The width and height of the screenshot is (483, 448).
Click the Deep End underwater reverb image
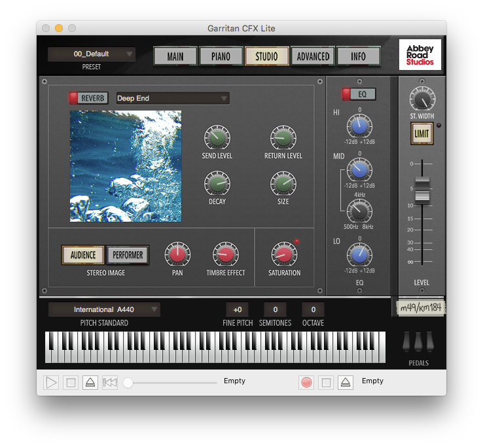tap(126, 166)
